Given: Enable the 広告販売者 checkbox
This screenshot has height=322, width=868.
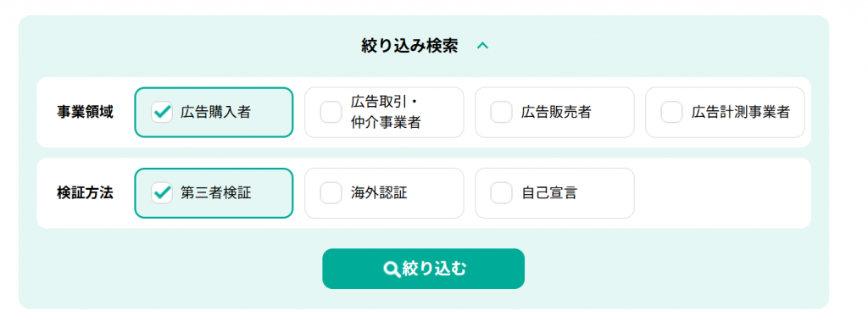Looking at the screenshot, I should [x=502, y=113].
